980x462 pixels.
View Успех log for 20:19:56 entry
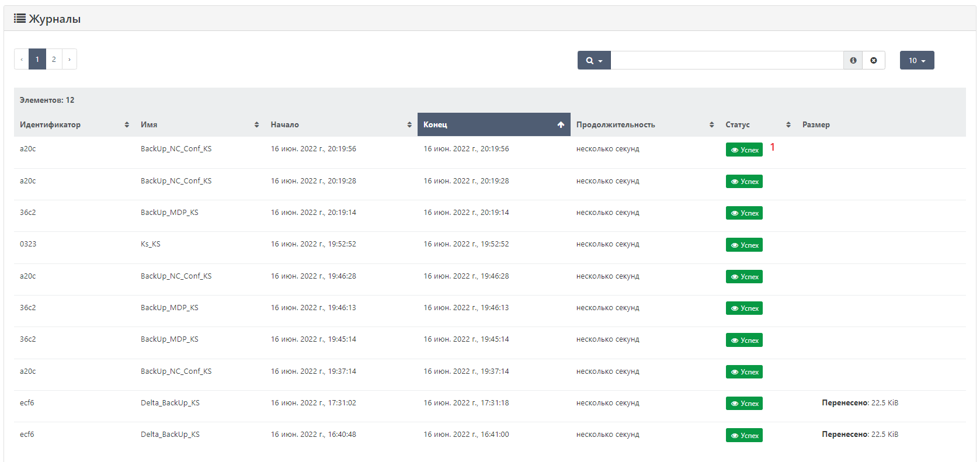744,150
